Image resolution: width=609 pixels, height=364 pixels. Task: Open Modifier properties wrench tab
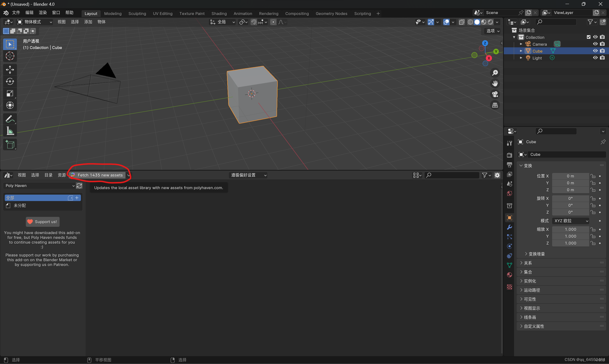[x=509, y=227]
